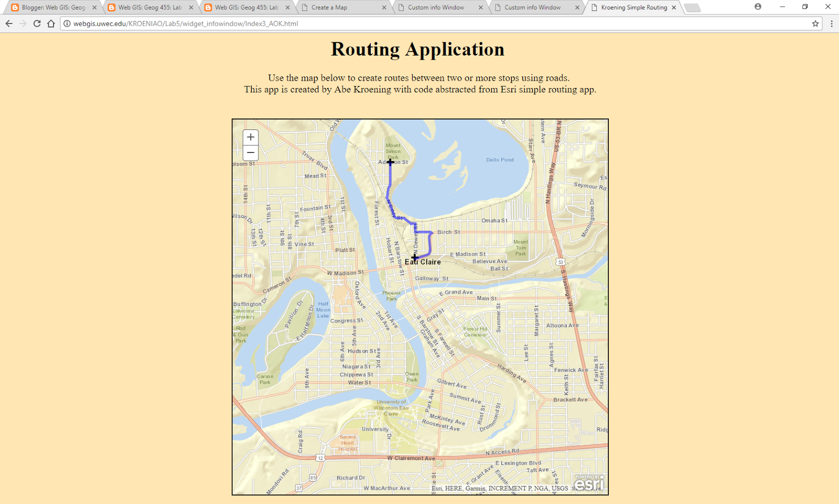Viewport: 839px width, 504px height.
Task: Click the page info icon in address bar
Action: coord(66,24)
